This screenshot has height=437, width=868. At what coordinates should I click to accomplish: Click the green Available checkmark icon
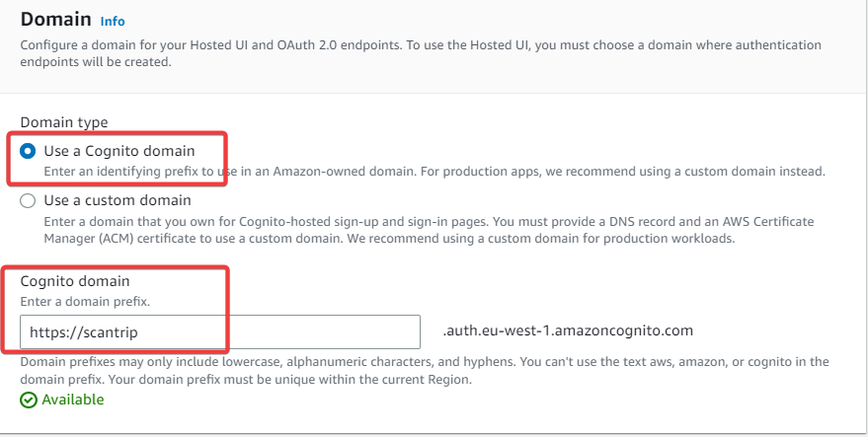(x=29, y=400)
